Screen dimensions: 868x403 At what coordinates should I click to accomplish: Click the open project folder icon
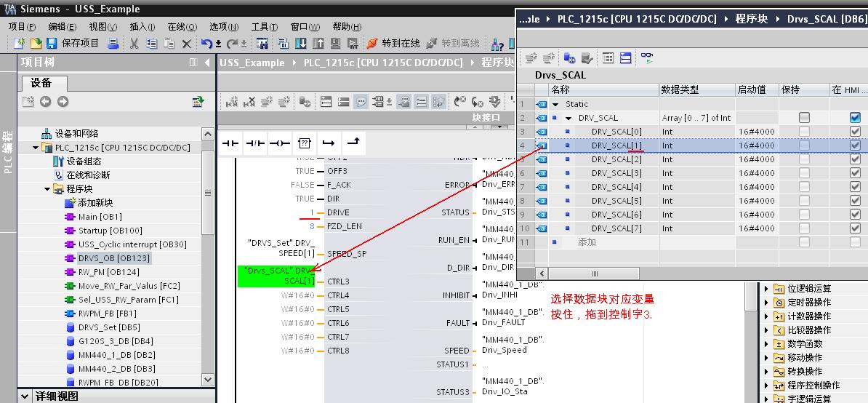point(36,43)
